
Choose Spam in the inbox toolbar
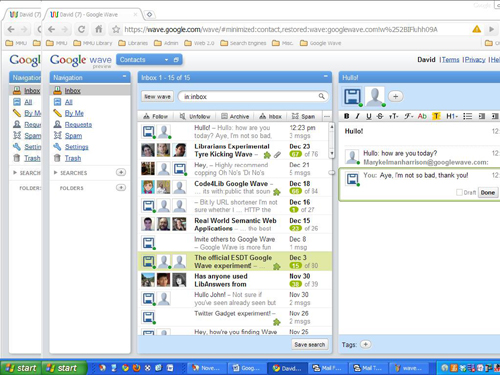pos(303,116)
